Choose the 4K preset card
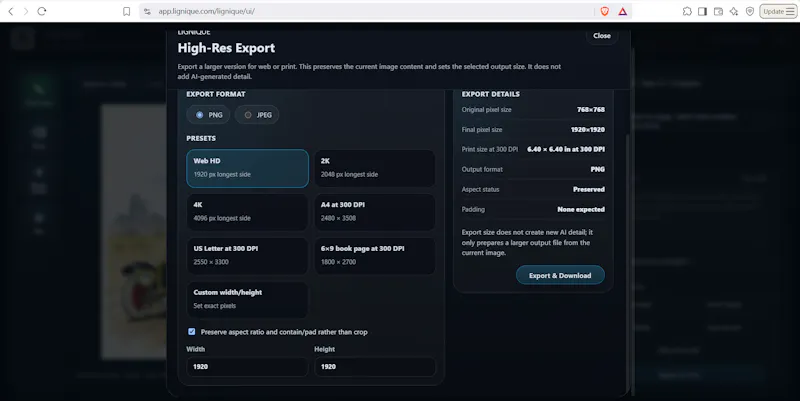Viewport: 800px width, 401px height. 247,212
